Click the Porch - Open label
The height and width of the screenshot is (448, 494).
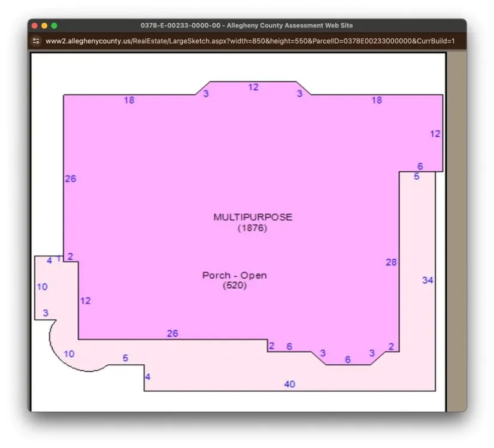click(x=234, y=276)
